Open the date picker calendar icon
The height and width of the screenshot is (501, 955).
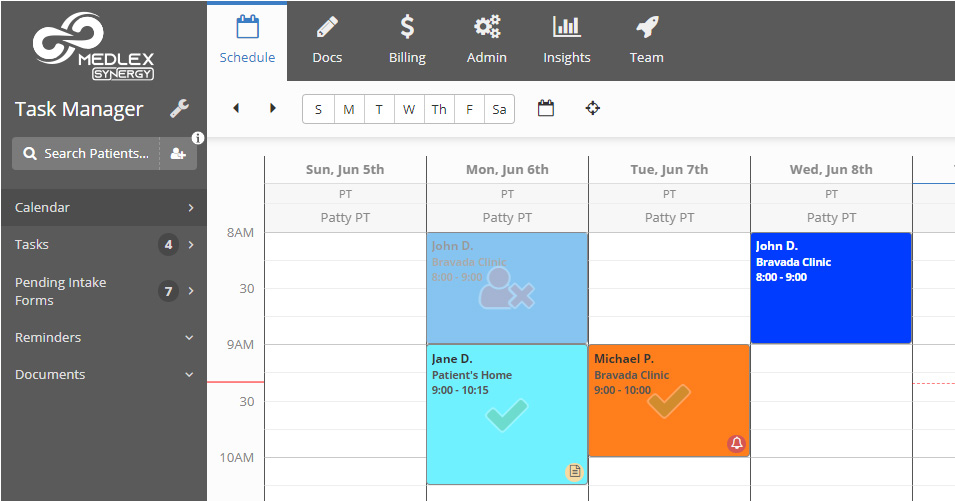pyautogui.click(x=546, y=108)
